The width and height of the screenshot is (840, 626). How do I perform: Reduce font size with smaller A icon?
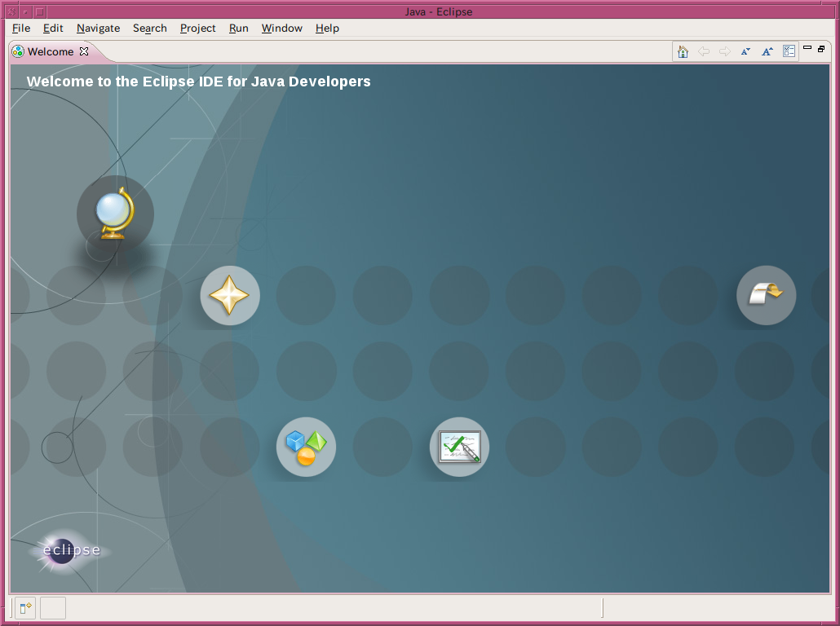(745, 51)
